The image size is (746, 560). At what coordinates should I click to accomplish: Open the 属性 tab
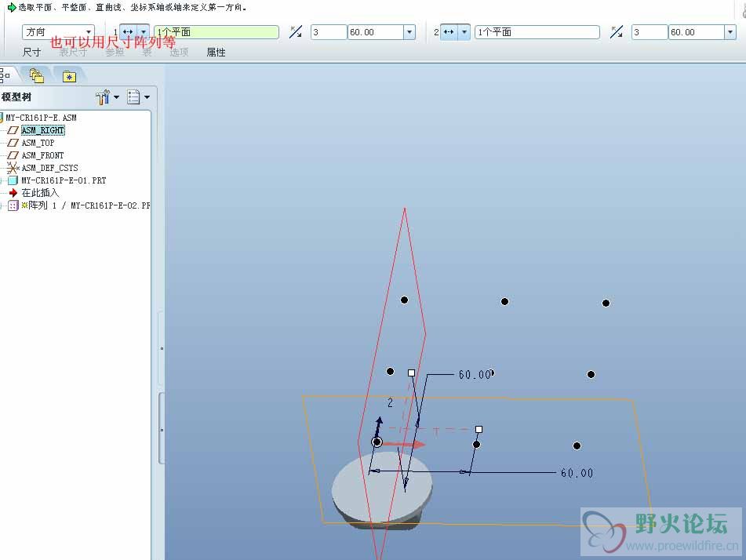pos(216,53)
